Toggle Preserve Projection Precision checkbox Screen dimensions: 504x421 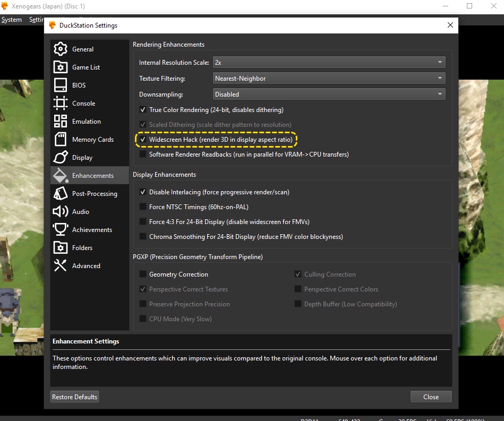pyautogui.click(x=143, y=304)
